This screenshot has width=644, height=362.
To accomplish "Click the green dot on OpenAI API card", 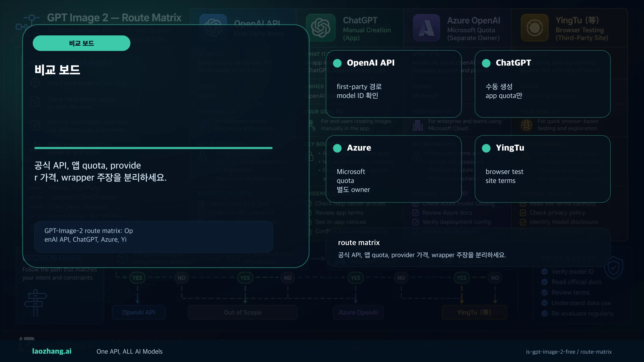I will (337, 63).
